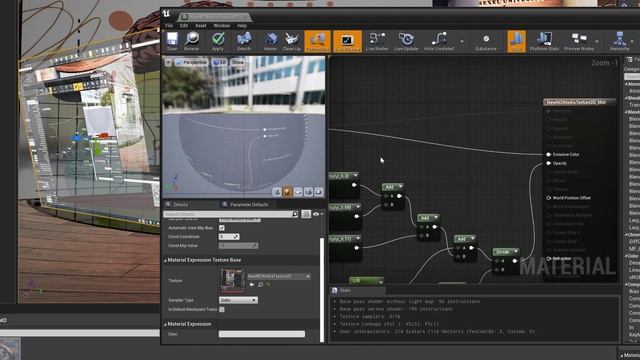Collapse Material Expression Texture Base section
Image resolution: width=640 pixels, height=360 pixels.
pos(165,260)
